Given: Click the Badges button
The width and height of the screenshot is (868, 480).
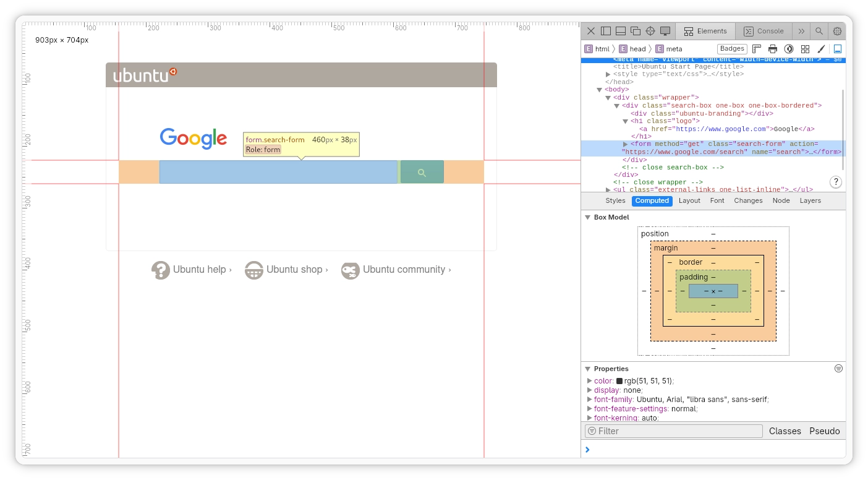Looking at the screenshot, I should 732,49.
